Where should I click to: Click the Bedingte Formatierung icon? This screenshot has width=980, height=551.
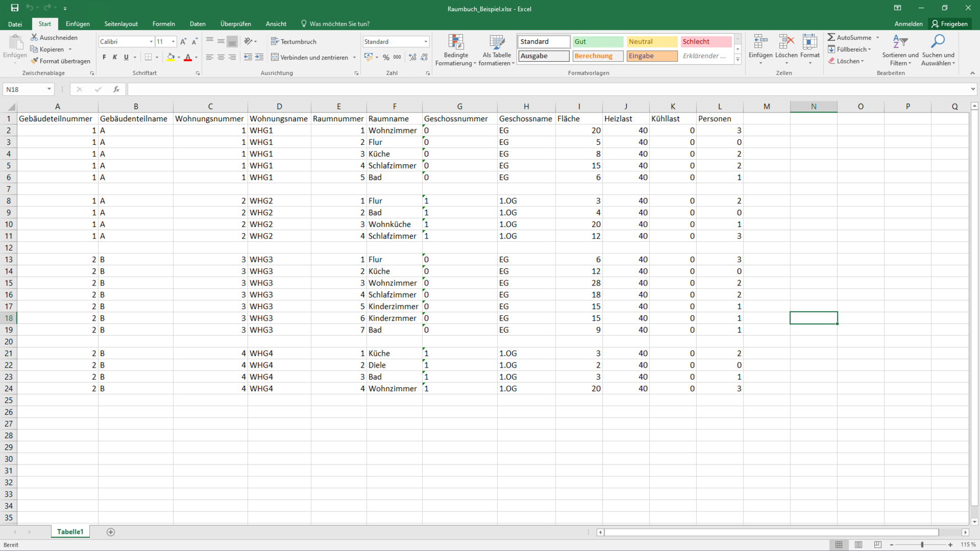[x=456, y=43]
